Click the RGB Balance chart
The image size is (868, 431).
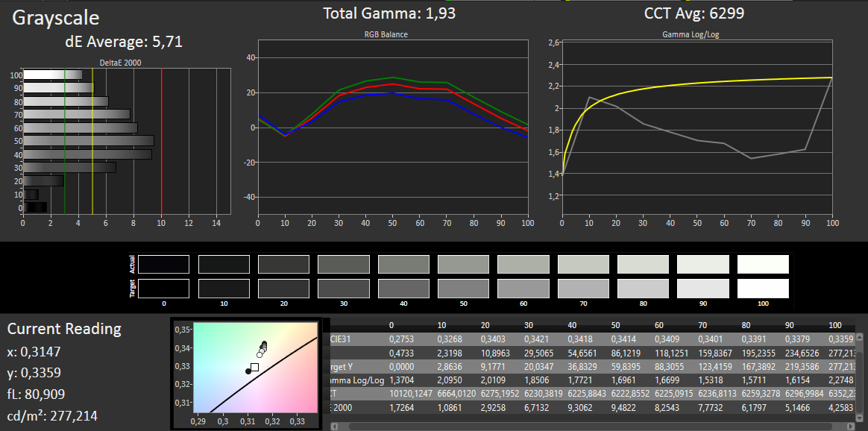[393, 127]
